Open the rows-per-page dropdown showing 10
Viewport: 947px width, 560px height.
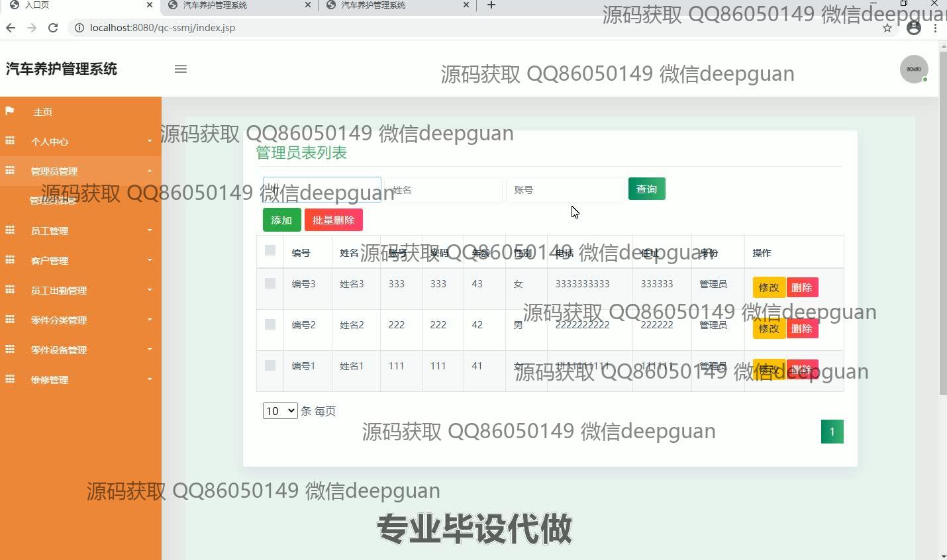point(280,411)
